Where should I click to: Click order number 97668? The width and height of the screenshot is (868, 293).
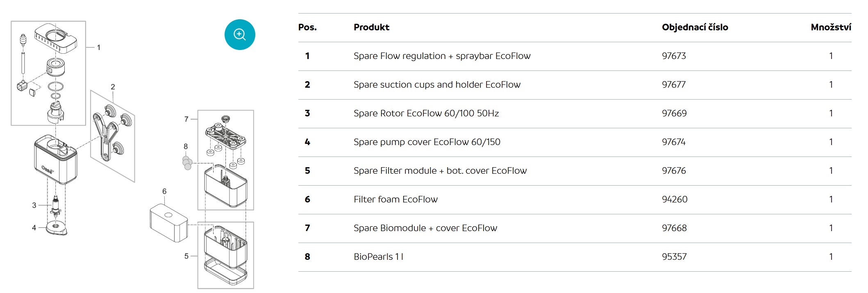point(674,228)
